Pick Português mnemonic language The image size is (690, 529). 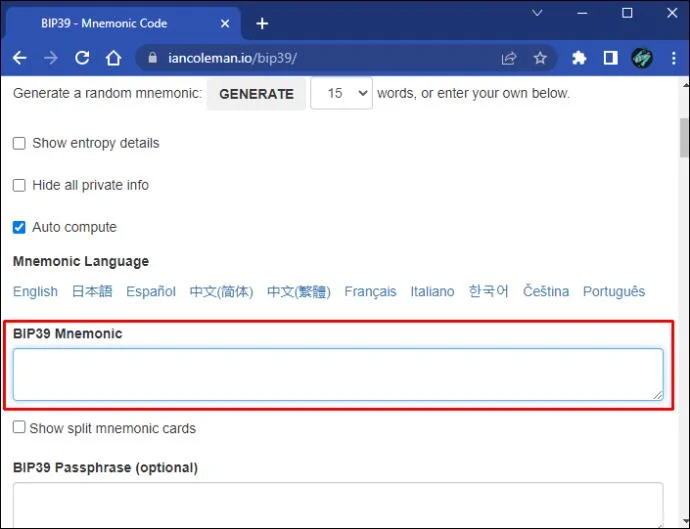tap(614, 291)
